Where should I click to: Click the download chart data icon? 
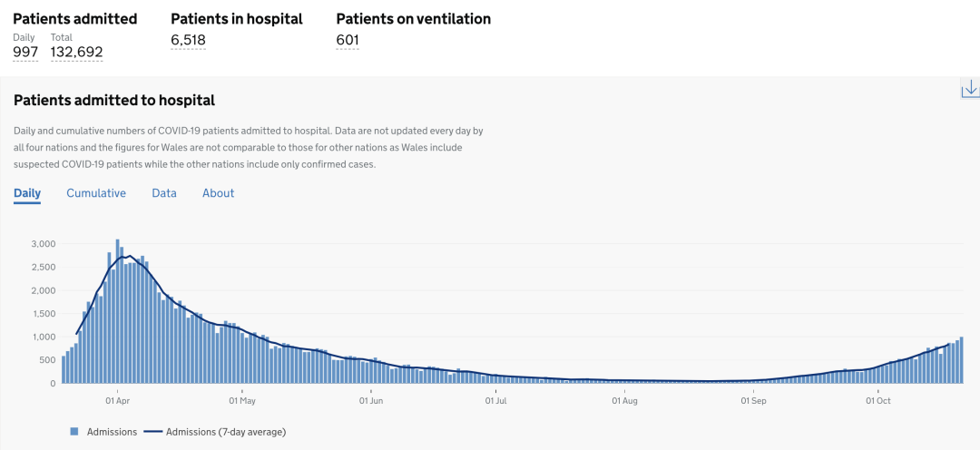pos(969,88)
